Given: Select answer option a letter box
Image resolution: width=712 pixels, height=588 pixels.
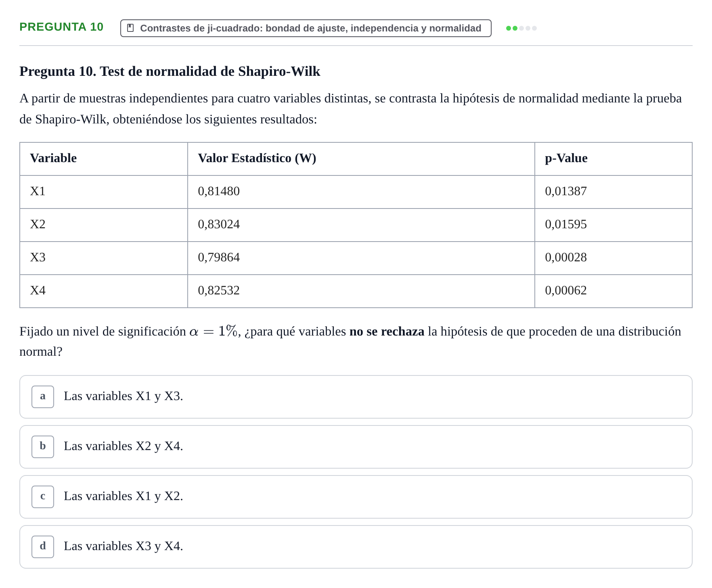Looking at the screenshot, I should click(43, 396).
